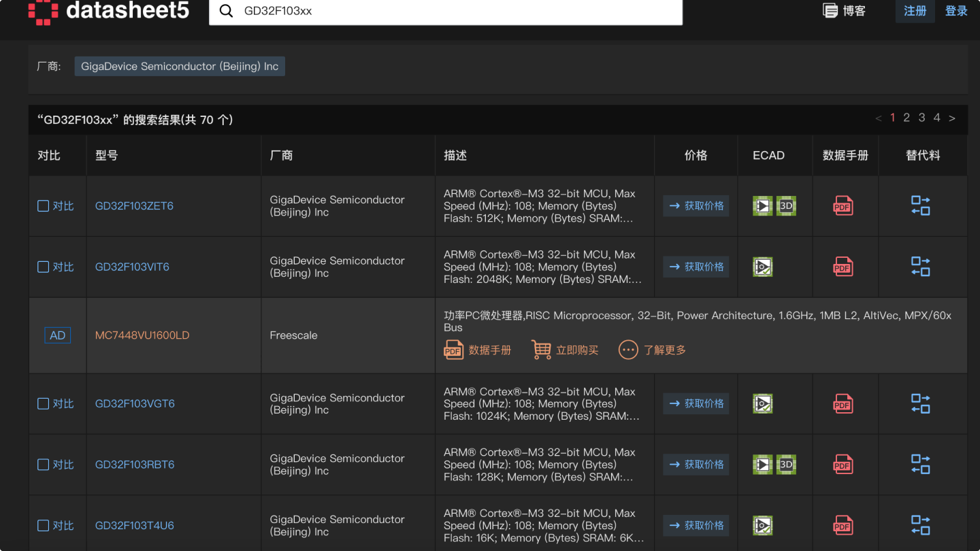
Task: Check the 对比 box for GD32F103RBT6
Action: pos(43,465)
